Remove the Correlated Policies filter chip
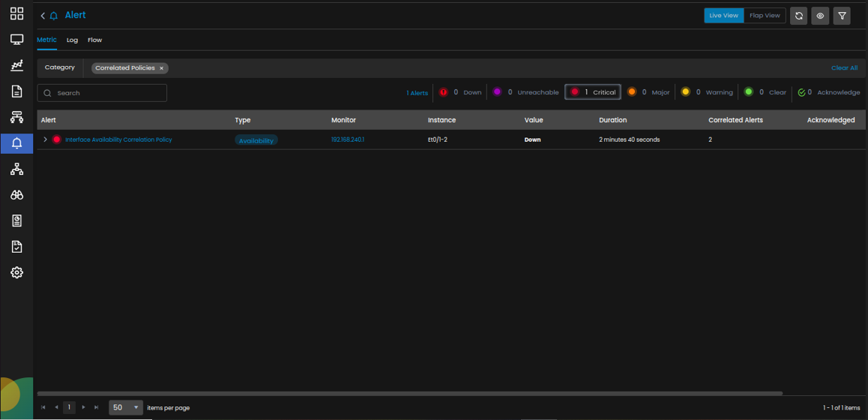This screenshot has width=868, height=420. [x=161, y=68]
